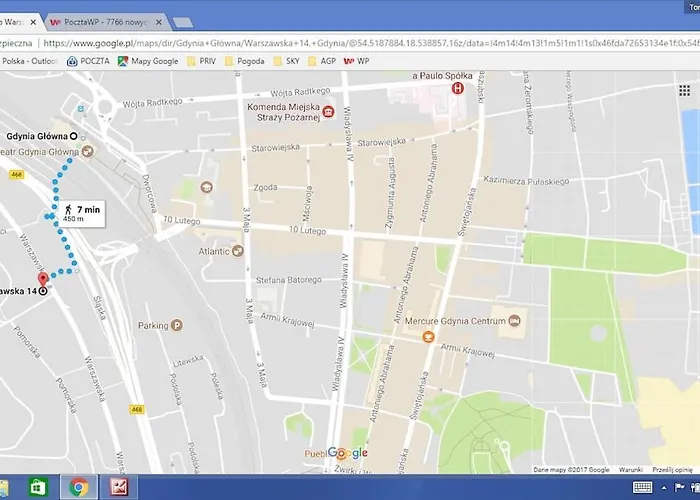This screenshot has height=500, width=700.
Task: Click the Atlantic shopping marker icon
Action: [x=238, y=251]
